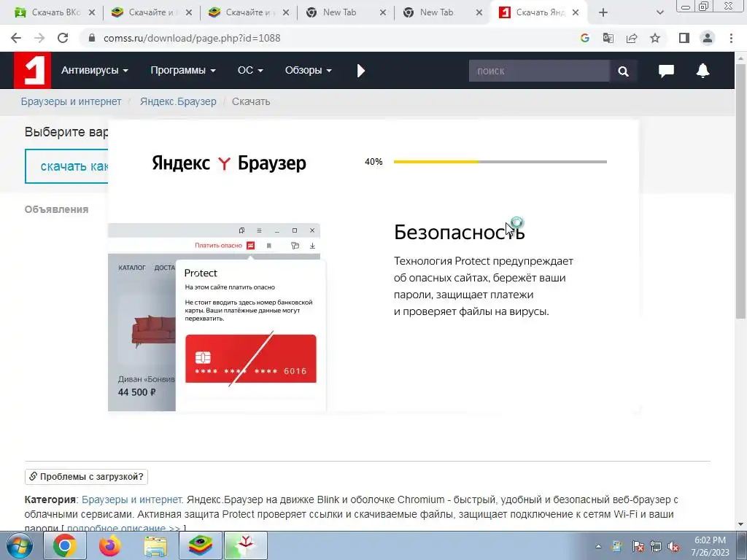Open the notifications bell icon
747x560 pixels.
(x=703, y=71)
